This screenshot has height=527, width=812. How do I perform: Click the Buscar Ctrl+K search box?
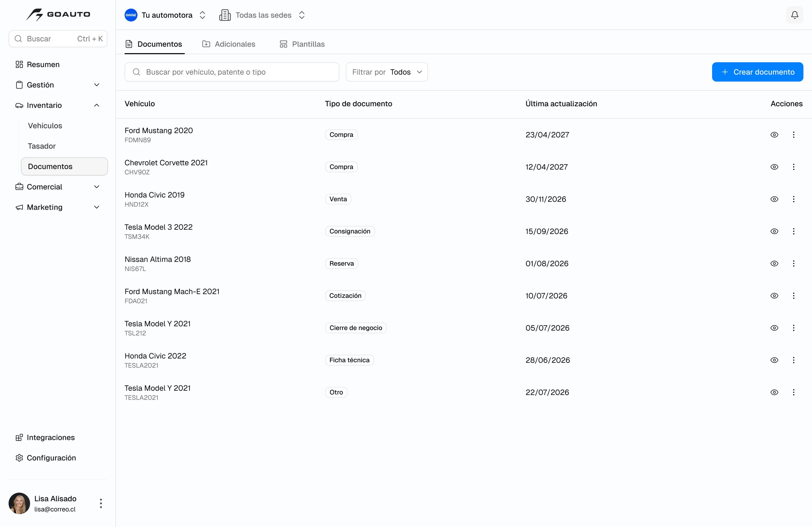(58, 39)
